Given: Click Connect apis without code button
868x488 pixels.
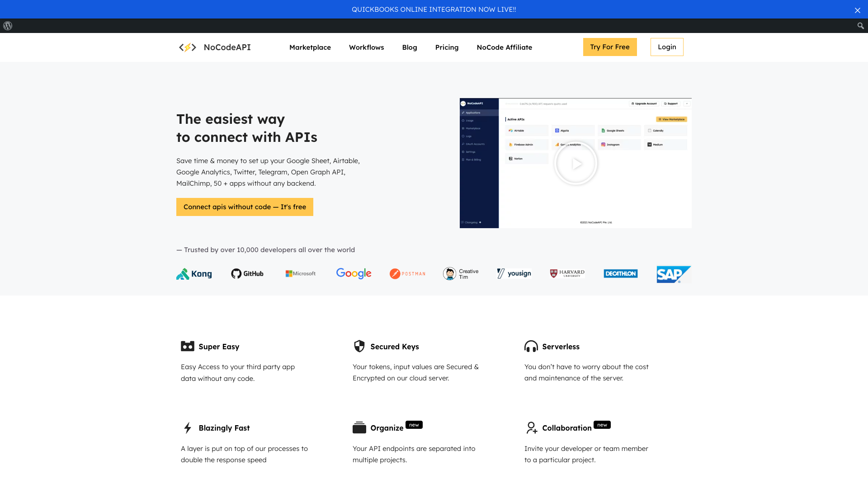Looking at the screenshot, I should pyautogui.click(x=245, y=207).
